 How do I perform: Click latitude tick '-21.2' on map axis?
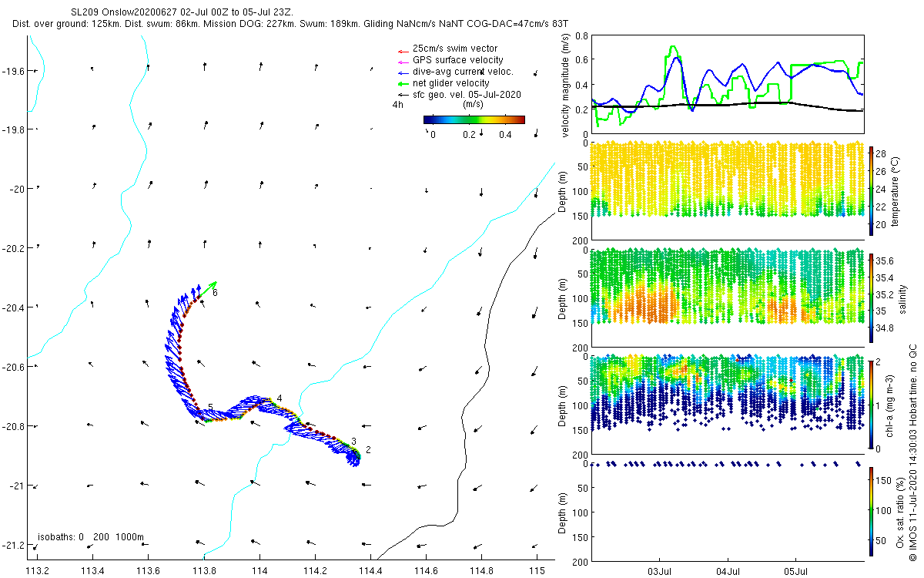(x=13, y=545)
